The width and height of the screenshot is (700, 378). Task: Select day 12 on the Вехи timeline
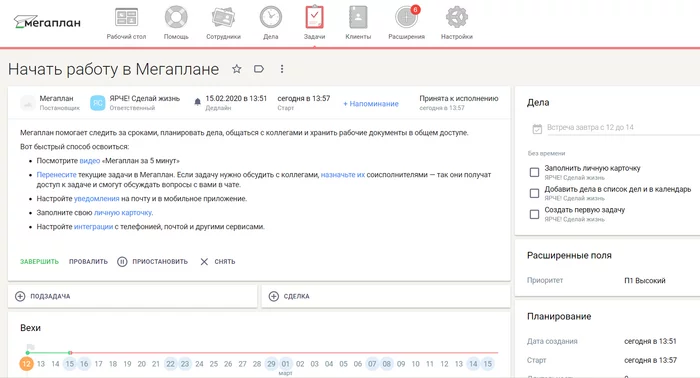click(26, 364)
